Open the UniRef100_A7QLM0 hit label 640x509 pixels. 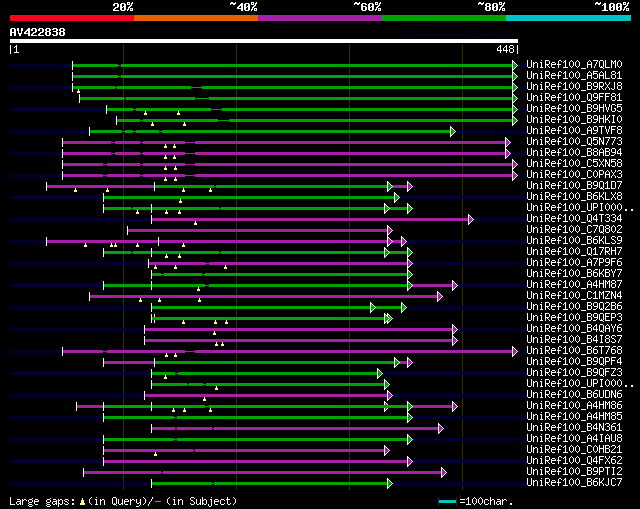tap(574, 64)
